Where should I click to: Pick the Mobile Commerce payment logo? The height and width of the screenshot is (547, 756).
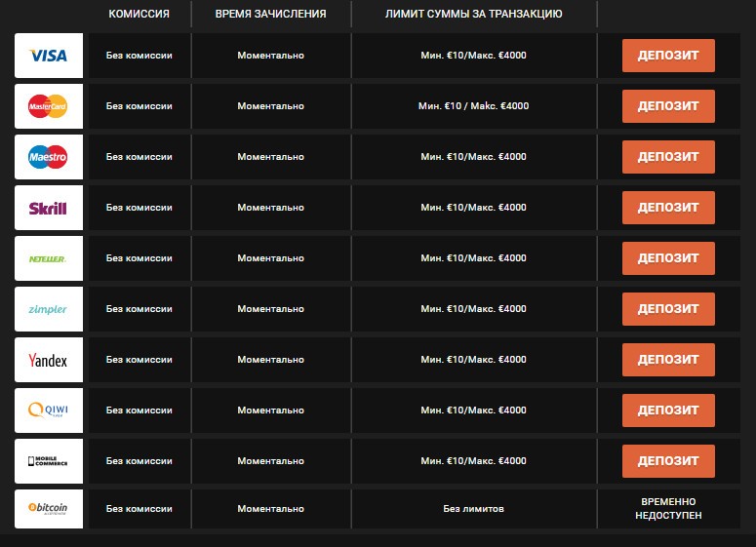49,461
